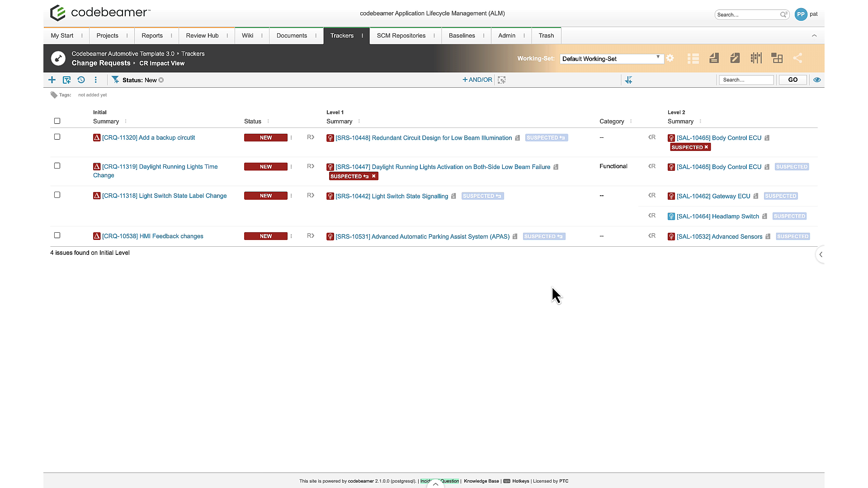868x488 pixels.
Task: Click the codebeamer logo
Action: pyautogui.click(x=100, y=13)
